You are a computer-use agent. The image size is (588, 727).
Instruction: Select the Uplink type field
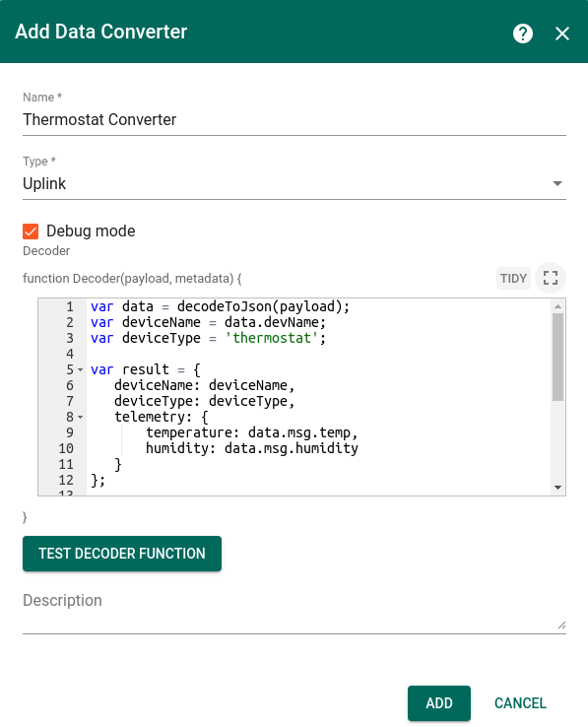[294, 183]
